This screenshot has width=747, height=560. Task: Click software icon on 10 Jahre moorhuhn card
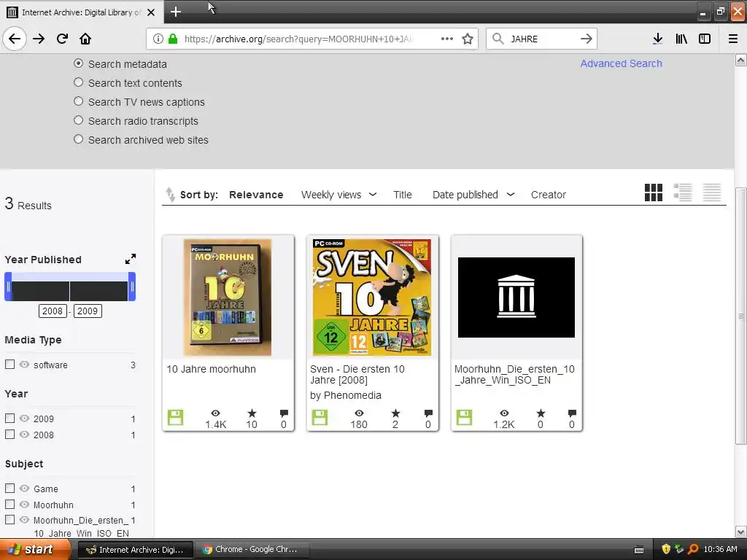coord(175,417)
